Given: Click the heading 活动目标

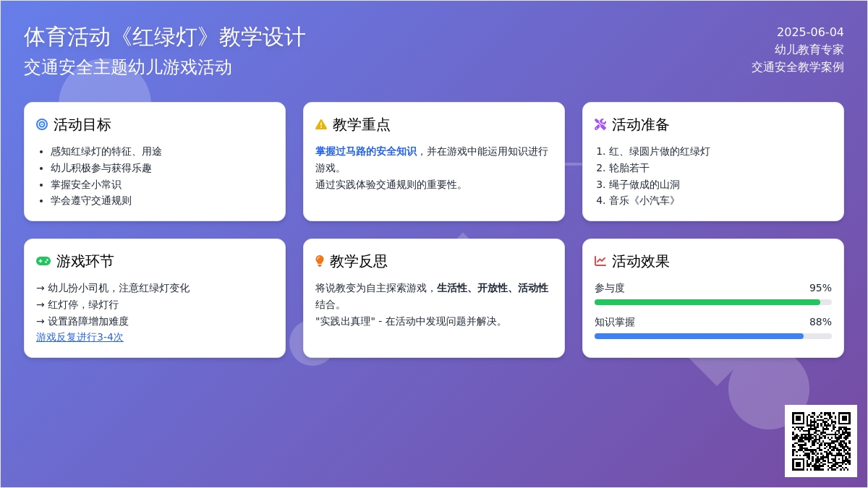Looking at the screenshot, I should click(x=82, y=124).
